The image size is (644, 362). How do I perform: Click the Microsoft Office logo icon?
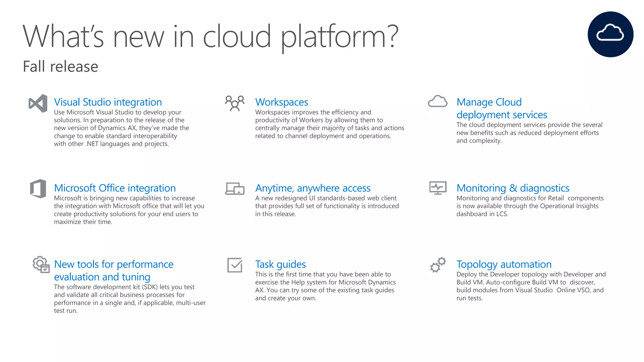pyautogui.click(x=38, y=189)
